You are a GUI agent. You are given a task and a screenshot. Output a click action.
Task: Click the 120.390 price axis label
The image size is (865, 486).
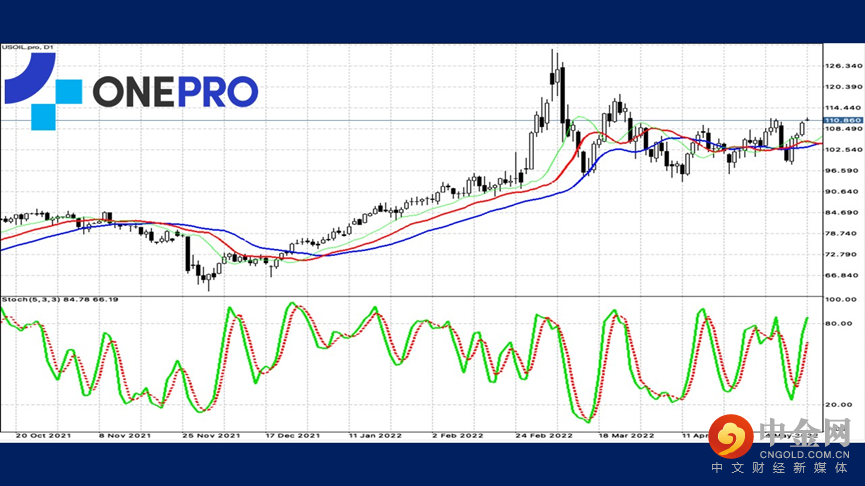click(x=842, y=87)
